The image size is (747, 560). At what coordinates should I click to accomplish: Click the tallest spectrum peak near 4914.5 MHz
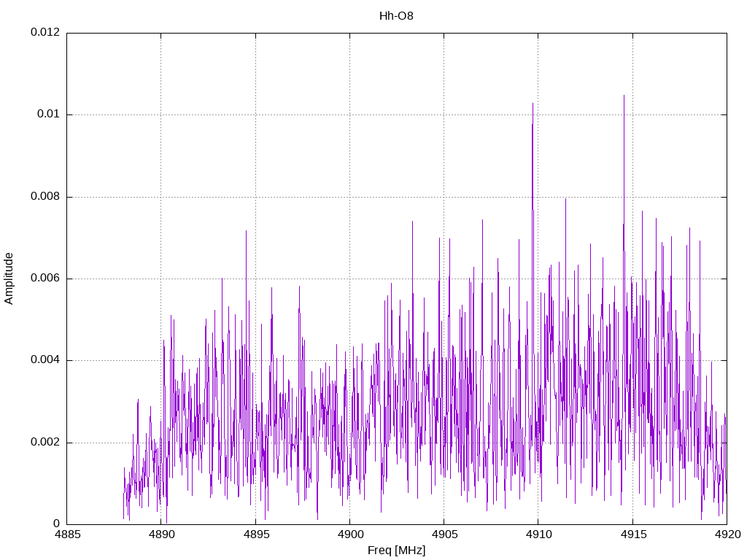(x=624, y=96)
